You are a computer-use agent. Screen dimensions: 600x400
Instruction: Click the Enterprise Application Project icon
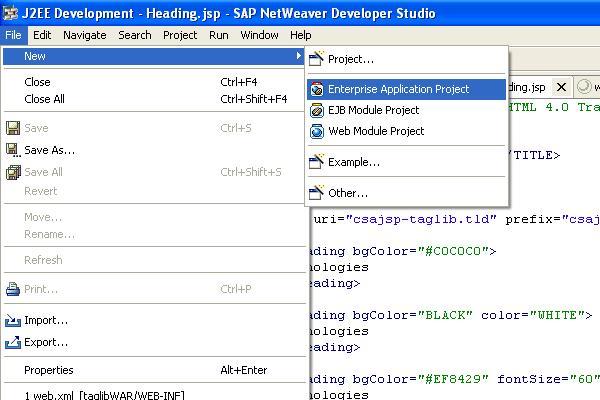point(318,89)
